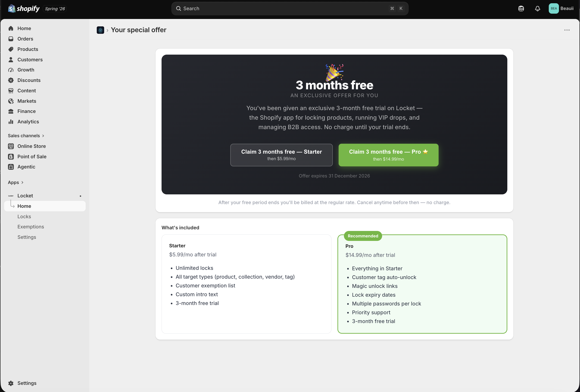Click the Locket icon in the breadcrumb
Viewport: 580px width, 392px height.
pyautogui.click(x=100, y=30)
